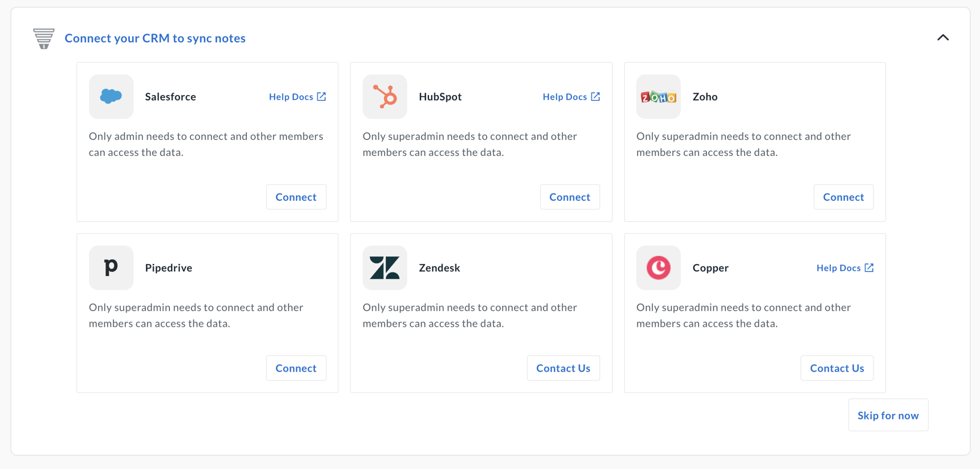Viewport: 980px width, 469px height.
Task: Click Skip for now button
Action: click(x=888, y=415)
